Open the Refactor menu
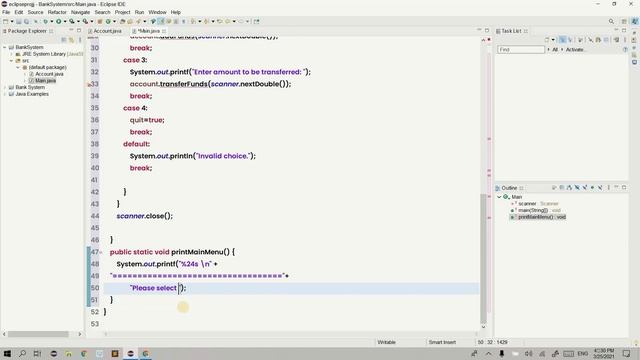 [57, 12]
